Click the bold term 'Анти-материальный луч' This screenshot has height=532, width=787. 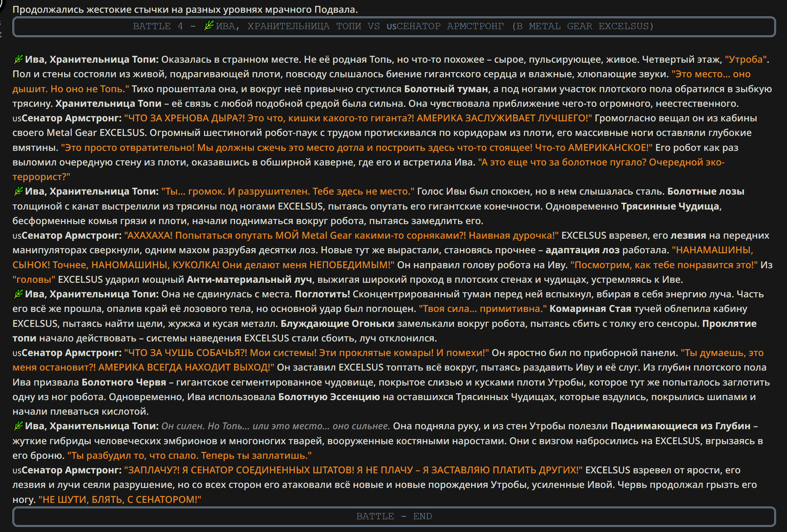pyautogui.click(x=250, y=279)
